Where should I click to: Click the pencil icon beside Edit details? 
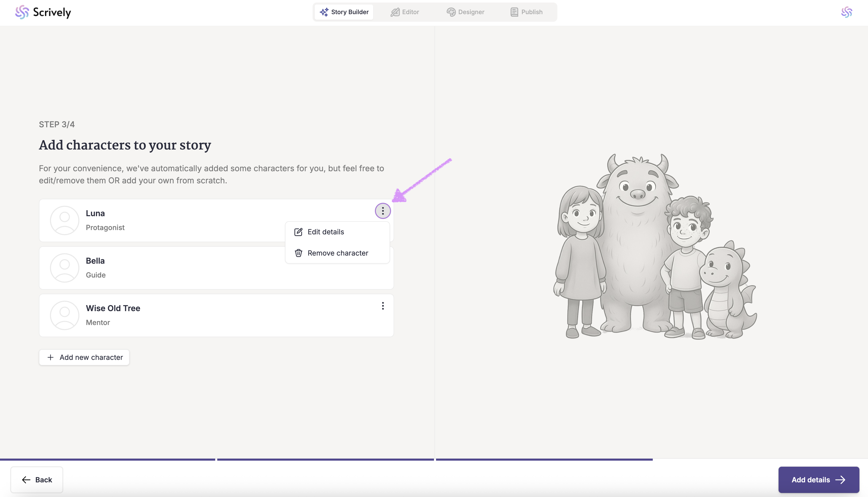(x=298, y=232)
